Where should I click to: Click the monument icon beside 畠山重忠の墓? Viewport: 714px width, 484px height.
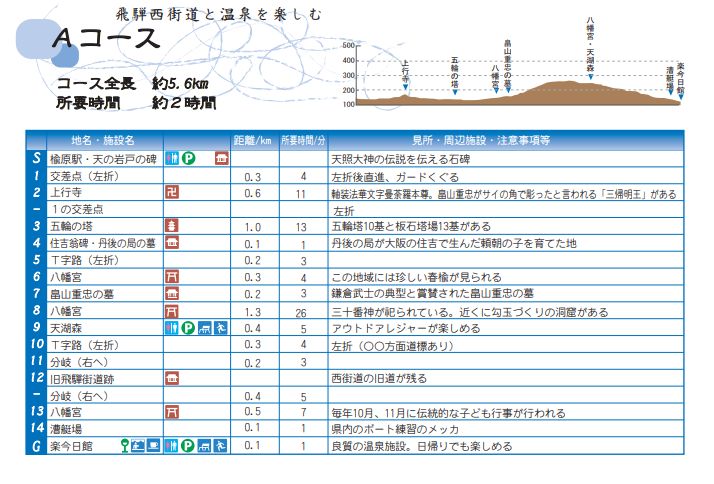pos(172,293)
